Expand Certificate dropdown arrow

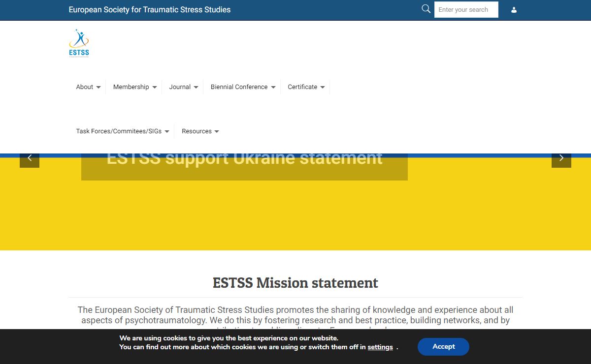click(323, 88)
